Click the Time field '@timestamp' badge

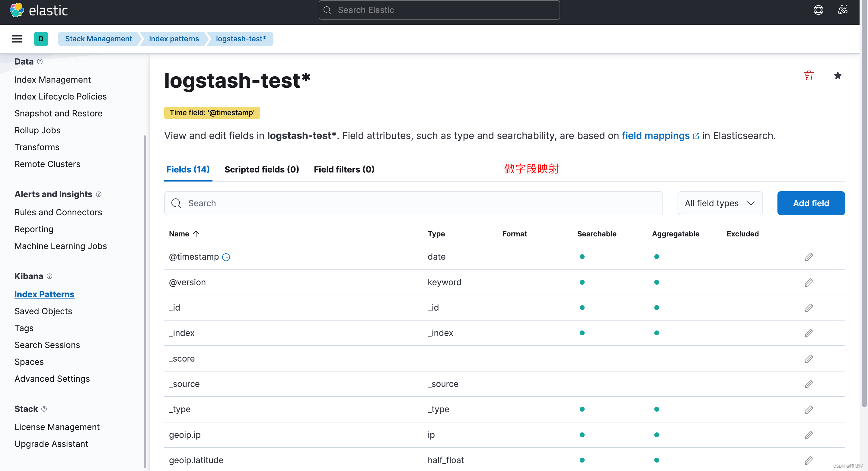coord(212,113)
